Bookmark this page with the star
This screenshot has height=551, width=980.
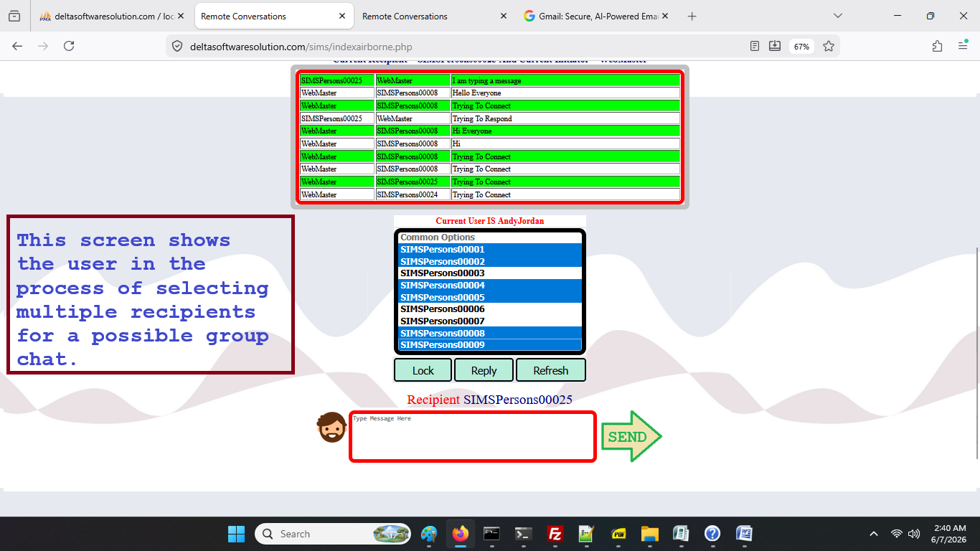(x=829, y=46)
